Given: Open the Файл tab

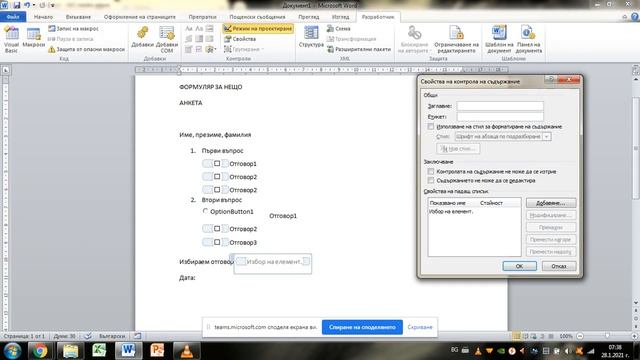Looking at the screenshot, I should tap(13, 17).
